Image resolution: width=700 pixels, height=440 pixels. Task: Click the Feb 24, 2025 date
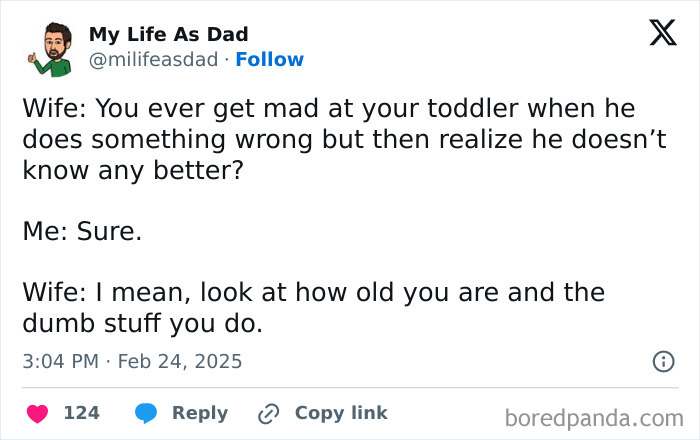pos(180,360)
